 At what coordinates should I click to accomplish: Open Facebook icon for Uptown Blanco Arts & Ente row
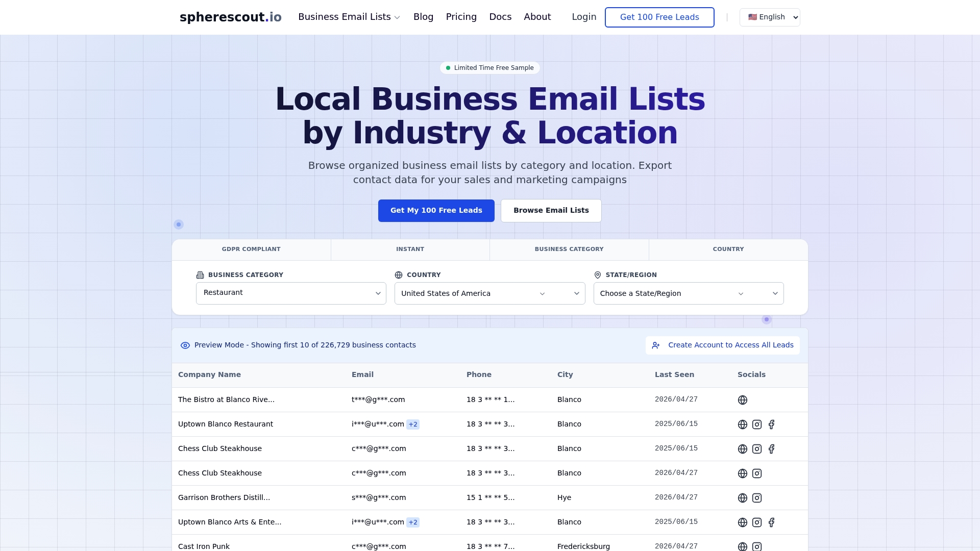tap(771, 522)
